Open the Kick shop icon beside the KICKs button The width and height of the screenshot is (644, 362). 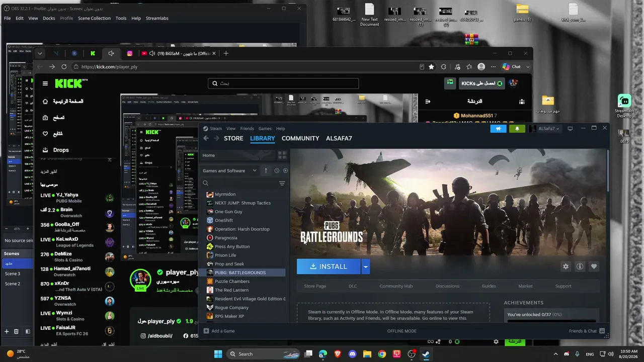tap(450, 83)
